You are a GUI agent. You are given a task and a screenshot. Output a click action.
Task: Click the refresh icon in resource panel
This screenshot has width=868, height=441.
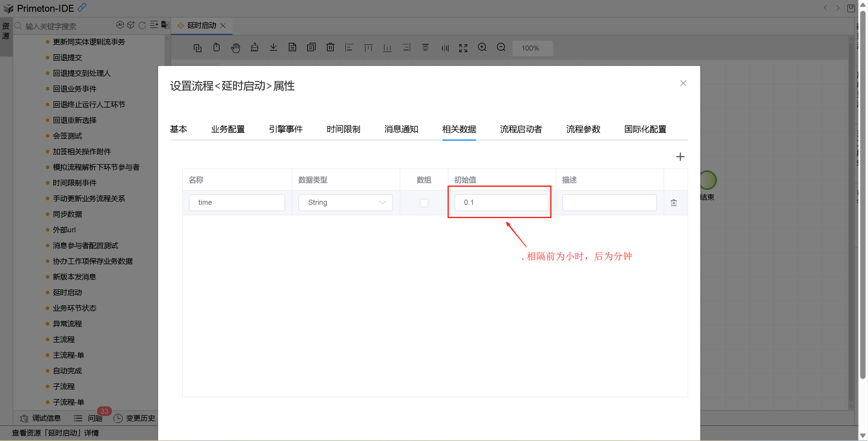pyautogui.click(x=142, y=25)
